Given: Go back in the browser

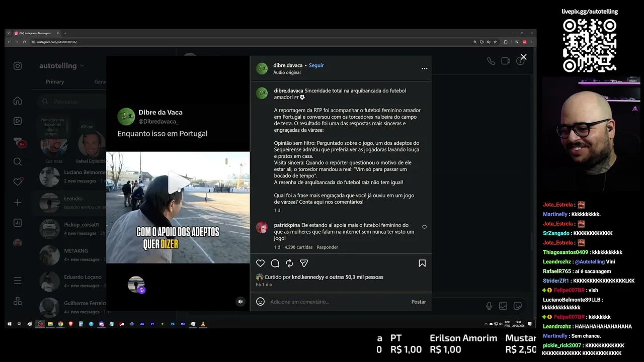Looking at the screenshot, I should [x=9, y=42].
